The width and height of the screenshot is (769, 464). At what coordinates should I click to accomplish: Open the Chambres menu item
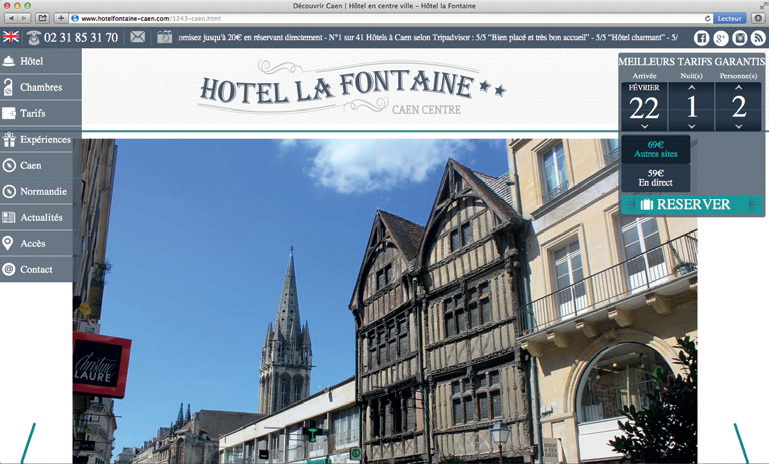click(x=41, y=87)
